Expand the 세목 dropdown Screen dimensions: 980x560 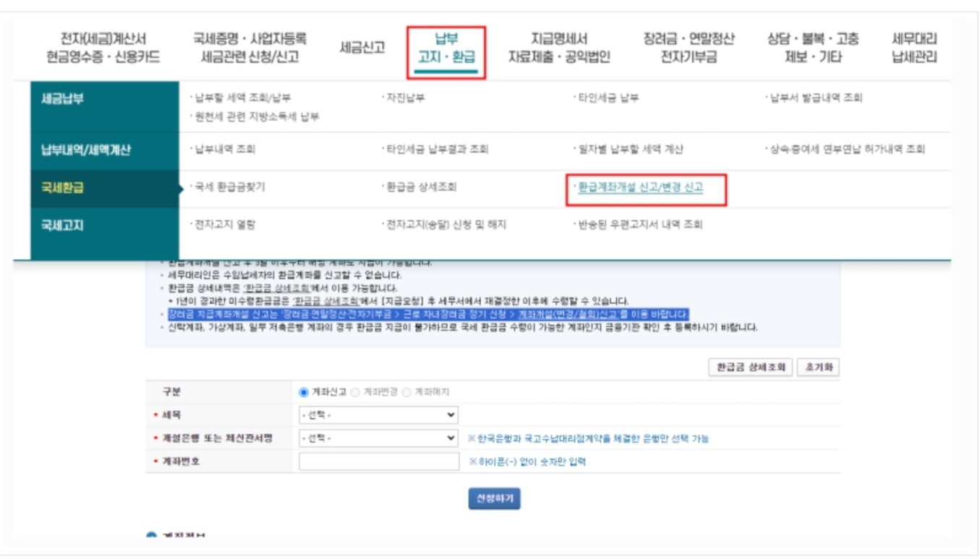379,415
